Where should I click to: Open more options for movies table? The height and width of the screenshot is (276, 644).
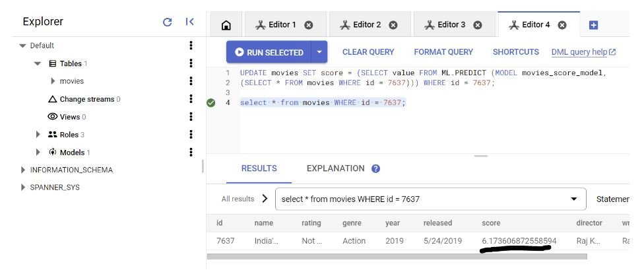pyautogui.click(x=191, y=81)
